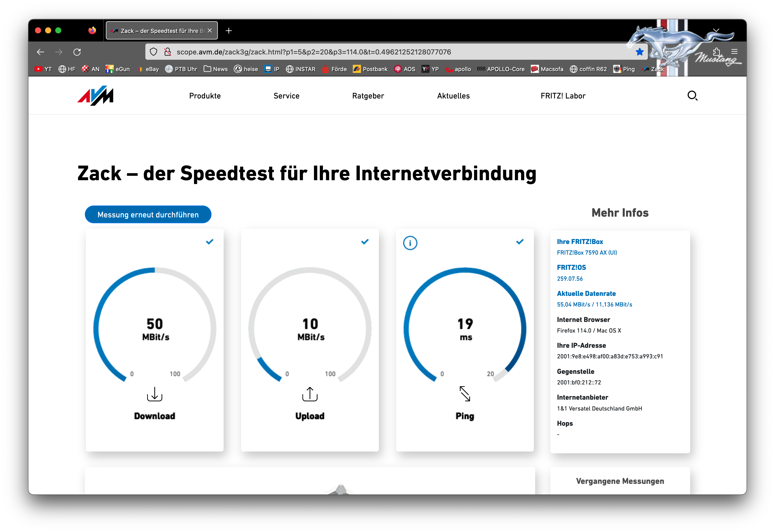Image resolution: width=775 pixels, height=532 pixels.
Task: Open a new tab with plus button
Action: (229, 31)
